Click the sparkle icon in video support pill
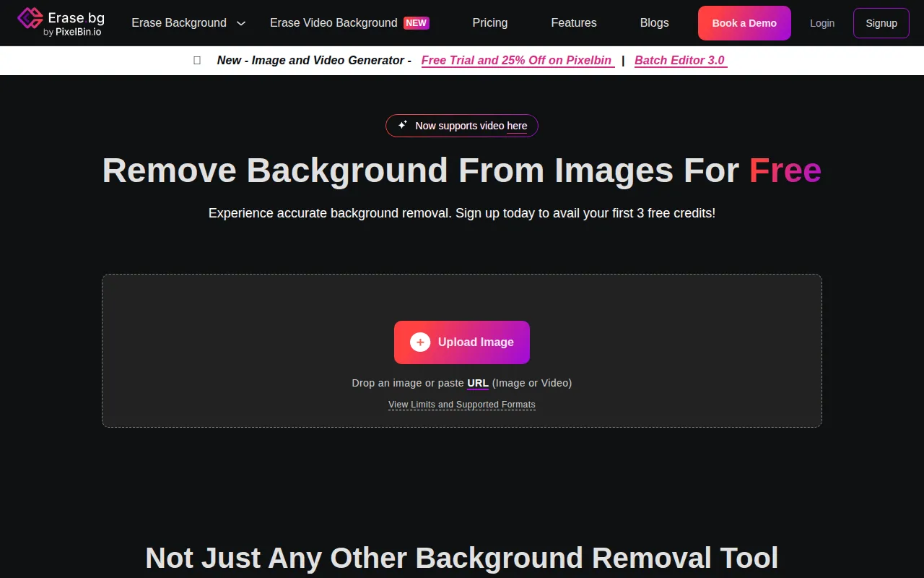The width and height of the screenshot is (924, 578). [403, 125]
